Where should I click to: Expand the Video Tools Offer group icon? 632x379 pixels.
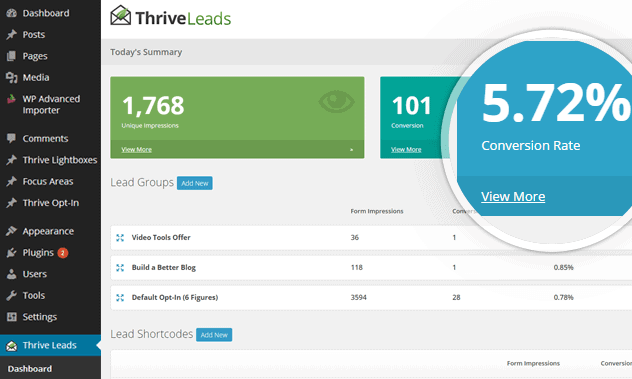[x=120, y=237]
